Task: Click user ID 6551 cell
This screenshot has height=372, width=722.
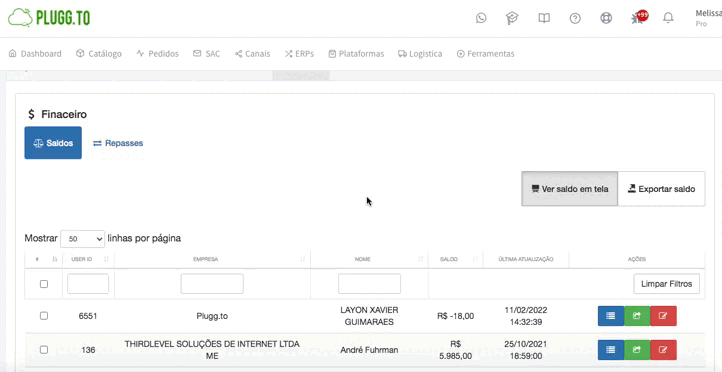Action: point(88,316)
